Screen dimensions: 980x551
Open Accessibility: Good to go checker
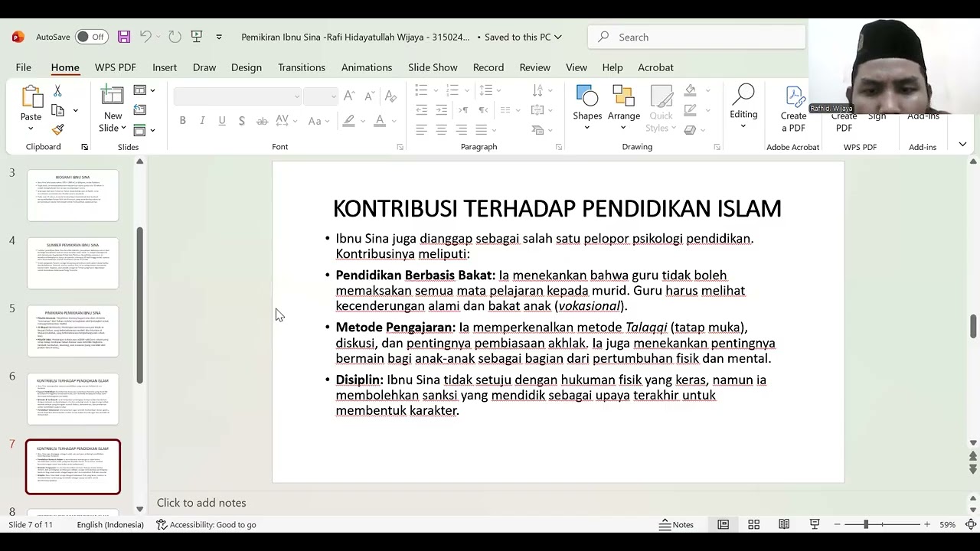pyautogui.click(x=206, y=524)
